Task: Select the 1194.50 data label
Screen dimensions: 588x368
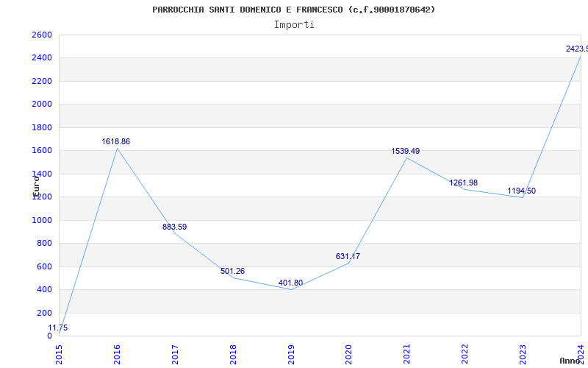Action: click(522, 191)
